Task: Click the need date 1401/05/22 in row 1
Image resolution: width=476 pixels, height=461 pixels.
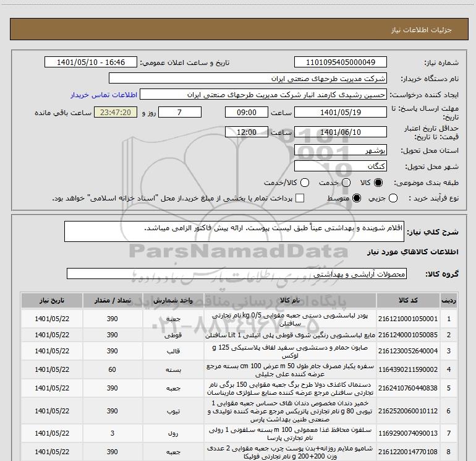Action: click(51, 319)
